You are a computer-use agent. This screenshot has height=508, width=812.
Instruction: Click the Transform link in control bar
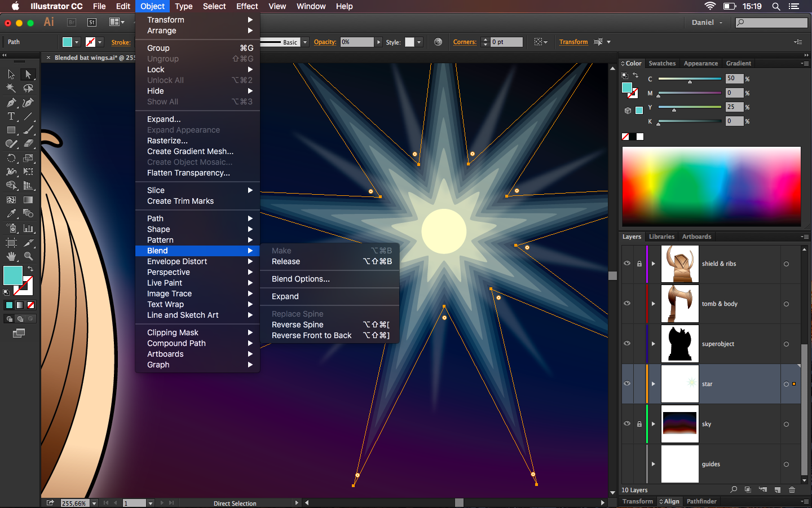click(x=573, y=42)
